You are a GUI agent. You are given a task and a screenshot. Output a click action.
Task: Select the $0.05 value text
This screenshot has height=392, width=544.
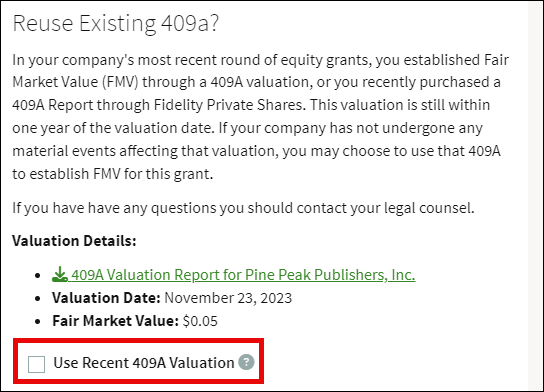tap(200, 321)
